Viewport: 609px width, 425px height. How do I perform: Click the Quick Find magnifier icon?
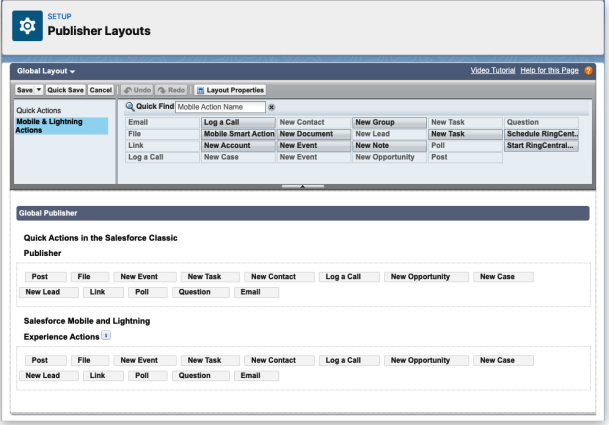pyautogui.click(x=130, y=106)
